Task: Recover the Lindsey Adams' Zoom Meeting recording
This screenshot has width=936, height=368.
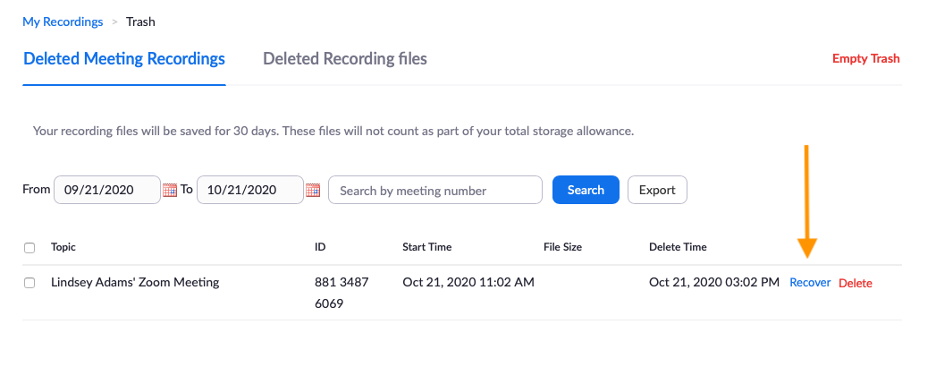Action: tap(810, 283)
